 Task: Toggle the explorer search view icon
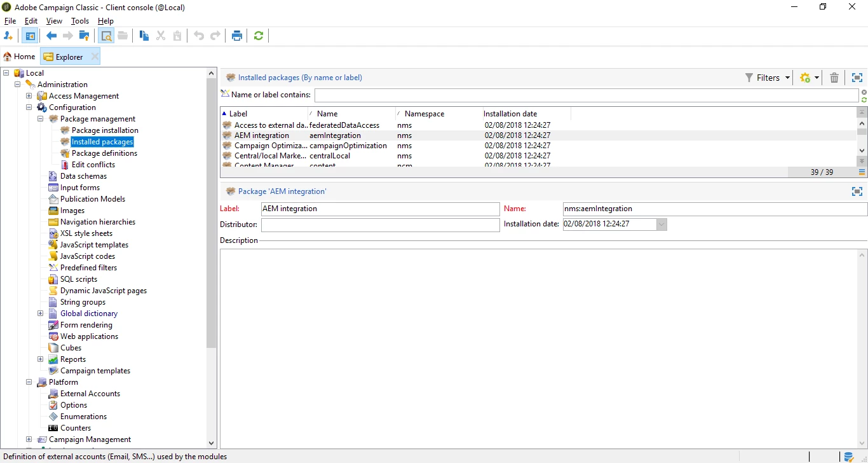click(x=106, y=36)
